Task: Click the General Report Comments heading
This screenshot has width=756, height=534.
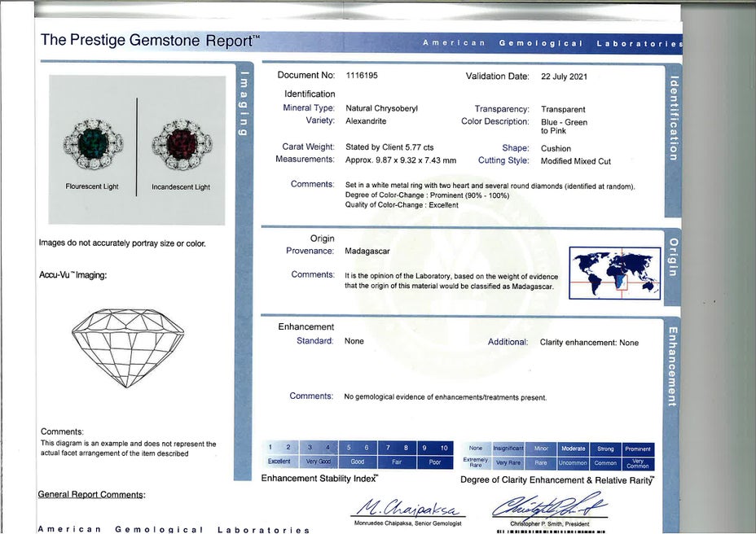Action: click(x=91, y=494)
